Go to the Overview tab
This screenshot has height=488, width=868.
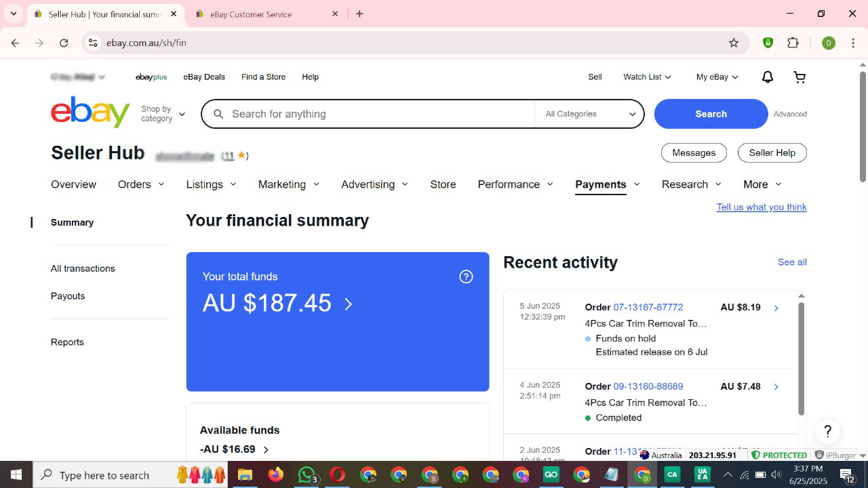click(73, 184)
